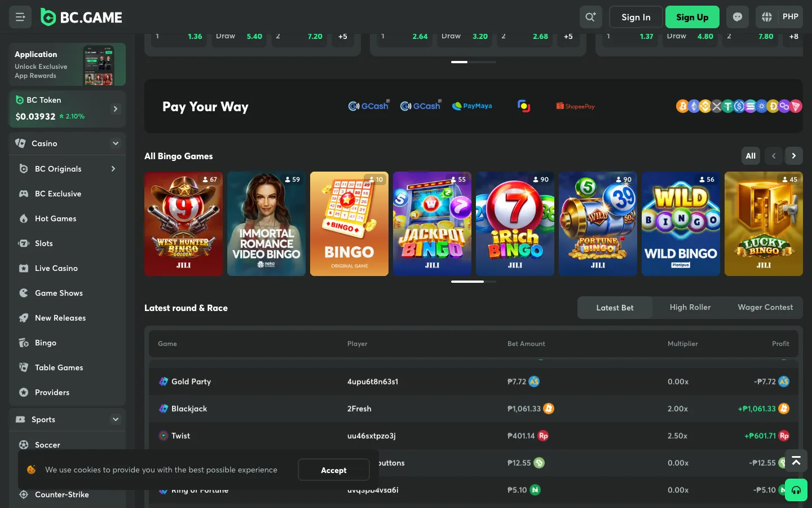The width and height of the screenshot is (812, 508).
Task: Click the Hot Games flame icon
Action: click(24, 218)
